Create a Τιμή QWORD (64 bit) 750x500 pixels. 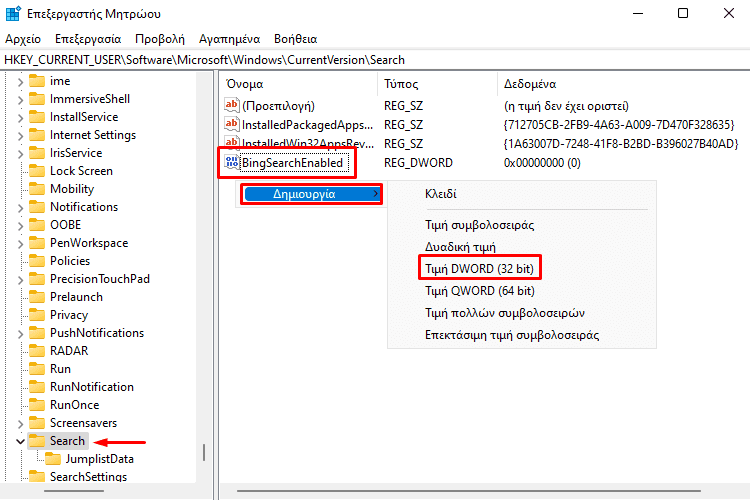[x=480, y=291]
